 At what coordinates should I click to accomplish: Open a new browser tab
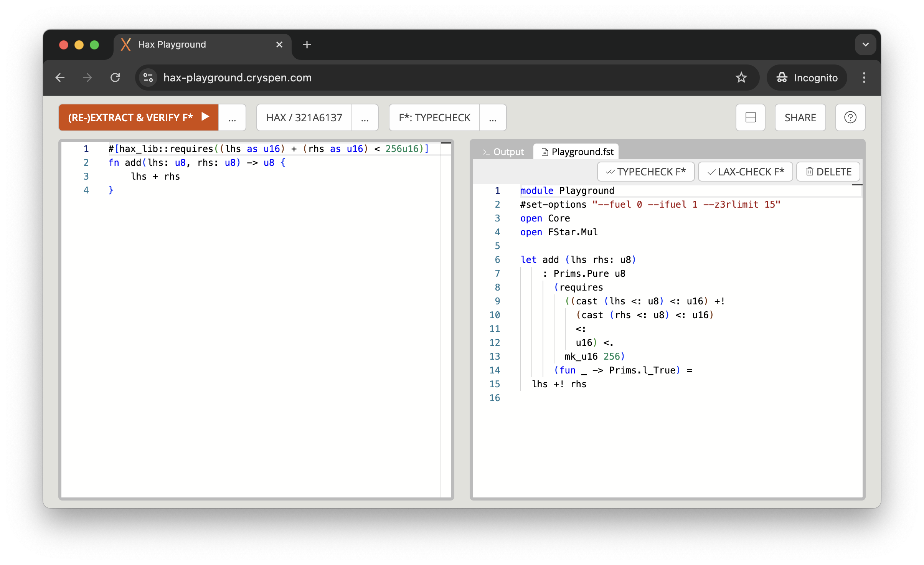(x=307, y=45)
